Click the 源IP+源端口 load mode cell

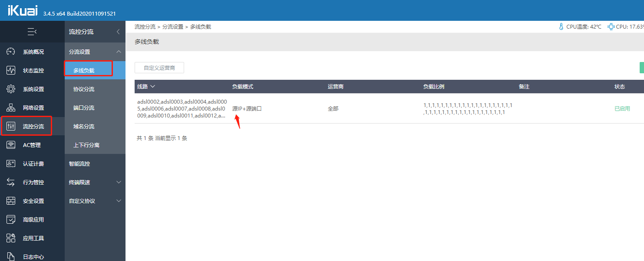point(247,109)
